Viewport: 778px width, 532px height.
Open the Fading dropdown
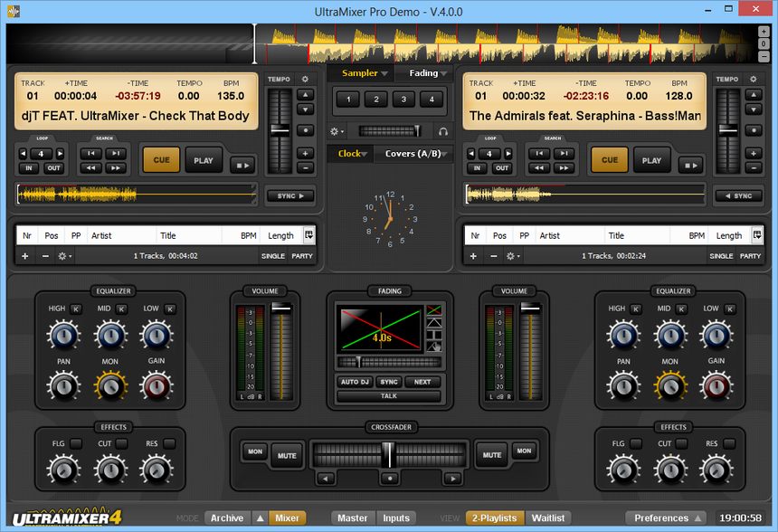coord(428,73)
